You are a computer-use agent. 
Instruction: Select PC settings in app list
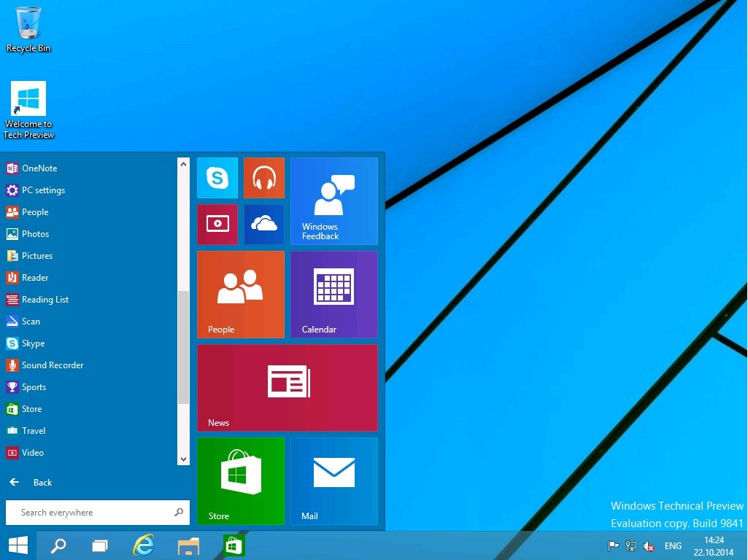pyautogui.click(x=43, y=190)
